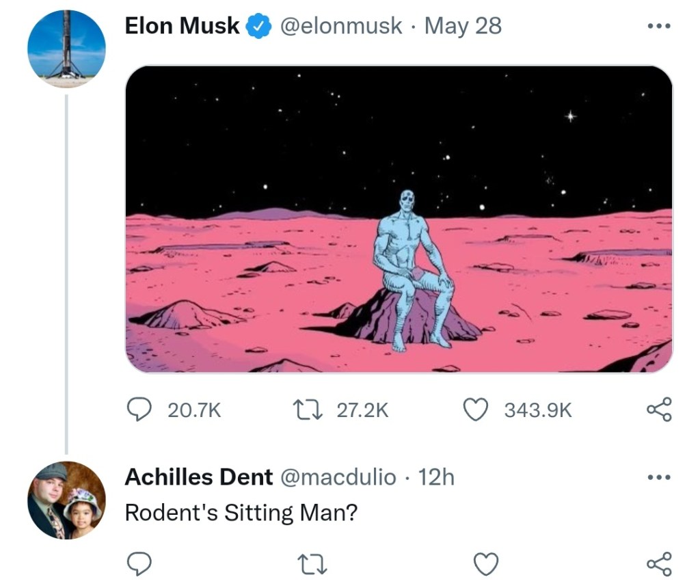Like Elon Musk's tweet
The image size is (700, 588).
pyautogui.click(x=474, y=410)
